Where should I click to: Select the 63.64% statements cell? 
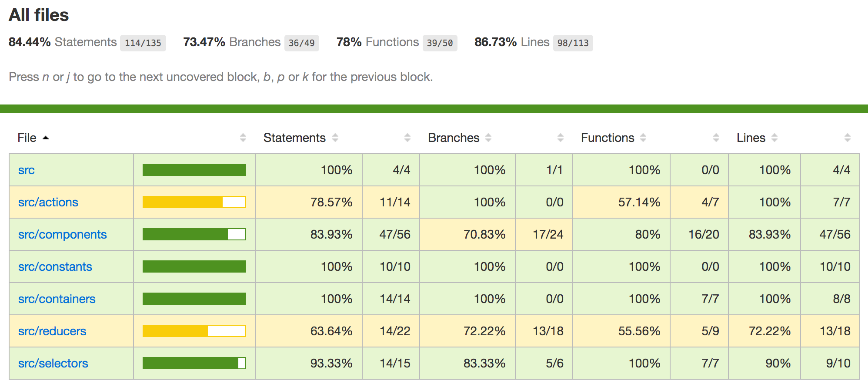[x=309, y=331]
